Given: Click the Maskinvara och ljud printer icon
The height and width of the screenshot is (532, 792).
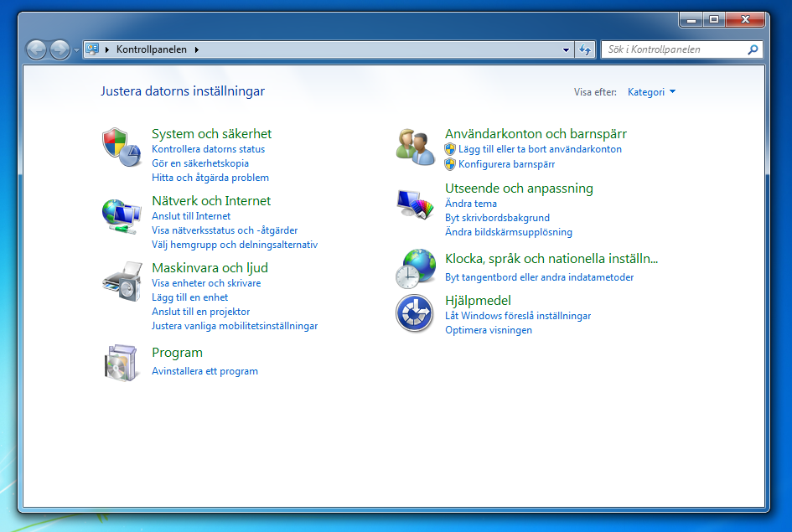Looking at the screenshot, I should 122,281.
